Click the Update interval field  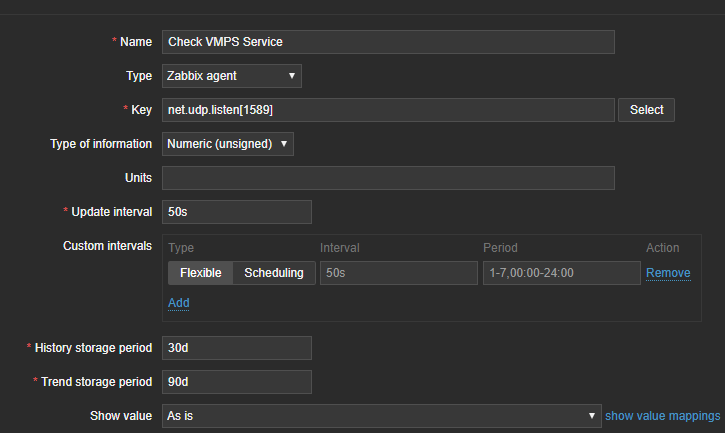[236, 212]
